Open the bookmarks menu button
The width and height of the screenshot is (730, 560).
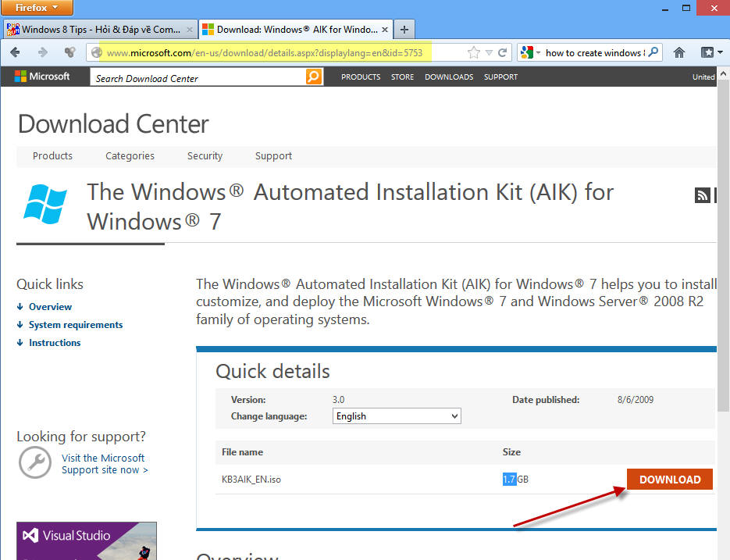[711, 52]
